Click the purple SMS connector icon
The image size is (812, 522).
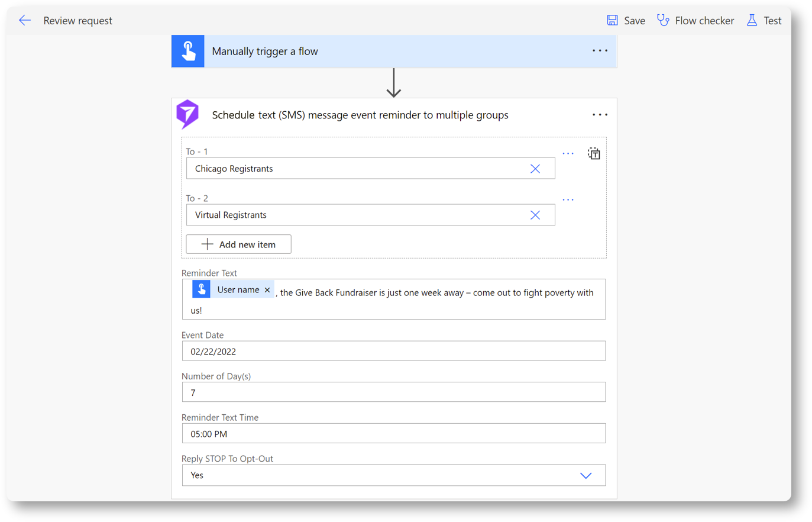pyautogui.click(x=188, y=114)
